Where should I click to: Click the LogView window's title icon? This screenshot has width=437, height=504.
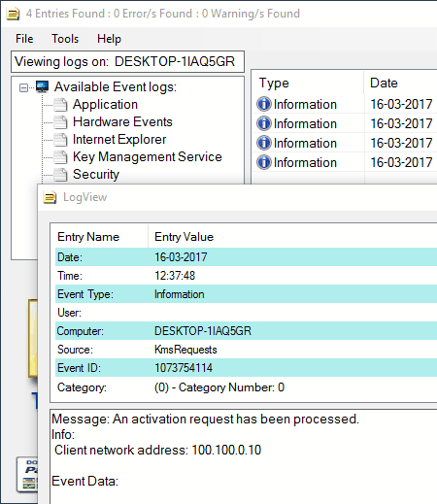tap(50, 197)
